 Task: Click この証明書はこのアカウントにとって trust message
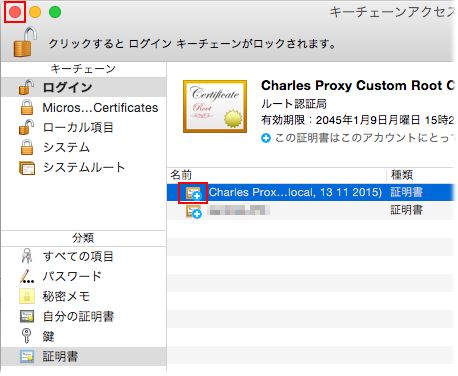(x=364, y=138)
